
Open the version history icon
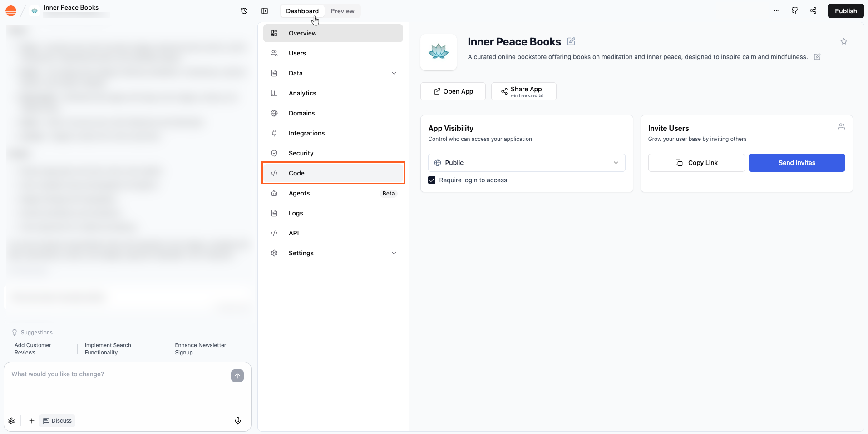click(x=244, y=10)
